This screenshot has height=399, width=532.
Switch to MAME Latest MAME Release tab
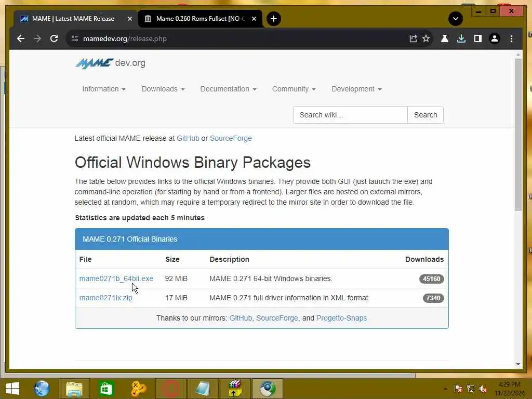(x=73, y=19)
